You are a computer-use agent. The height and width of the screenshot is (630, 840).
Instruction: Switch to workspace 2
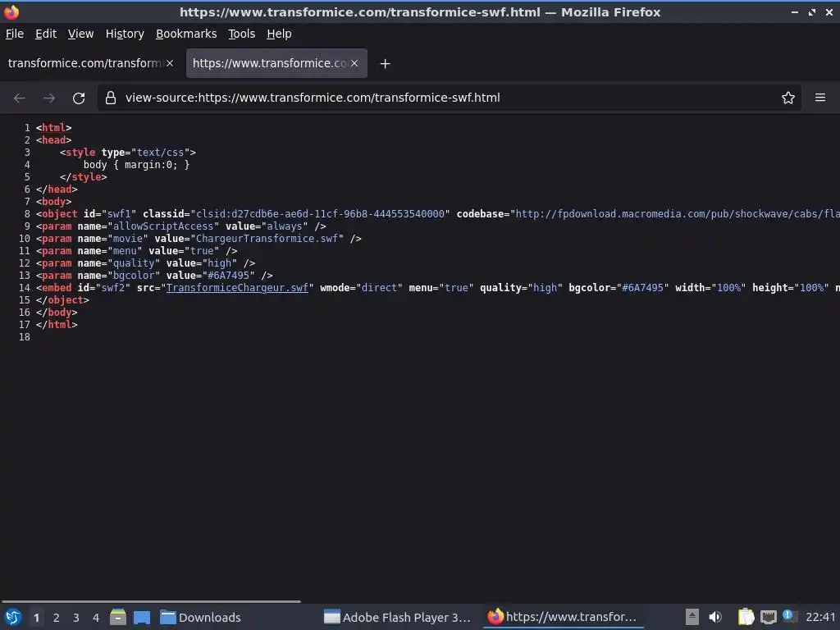(57, 618)
